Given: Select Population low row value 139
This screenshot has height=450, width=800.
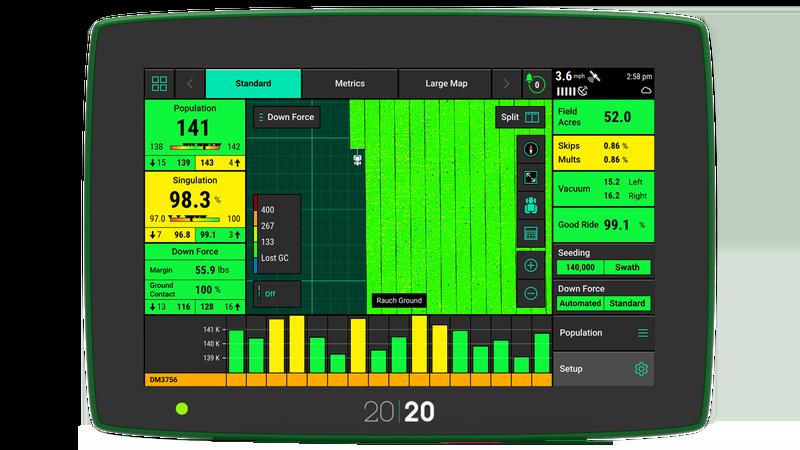Looking at the screenshot, I should [x=184, y=163].
